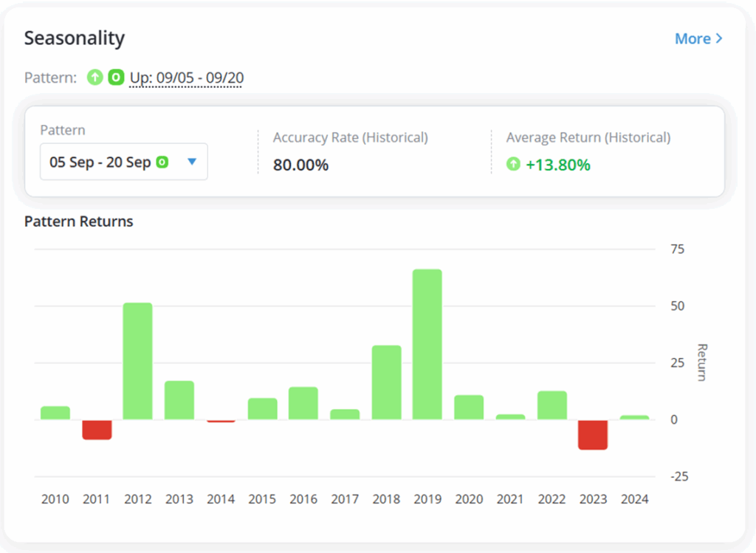The image size is (756, 553).
Task: Select the 2024 green bar
Action: coord(634,418)
